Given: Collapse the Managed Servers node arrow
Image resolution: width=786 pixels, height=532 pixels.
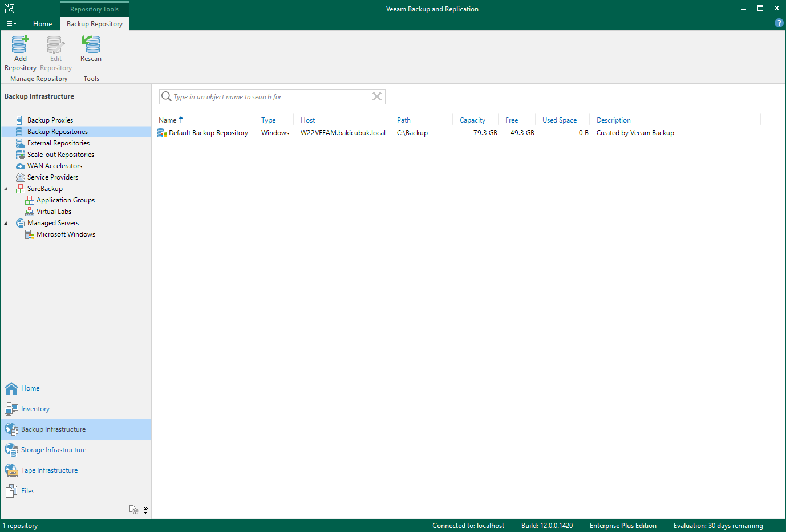Looking at the screenshot, I should tap(6, 223).
